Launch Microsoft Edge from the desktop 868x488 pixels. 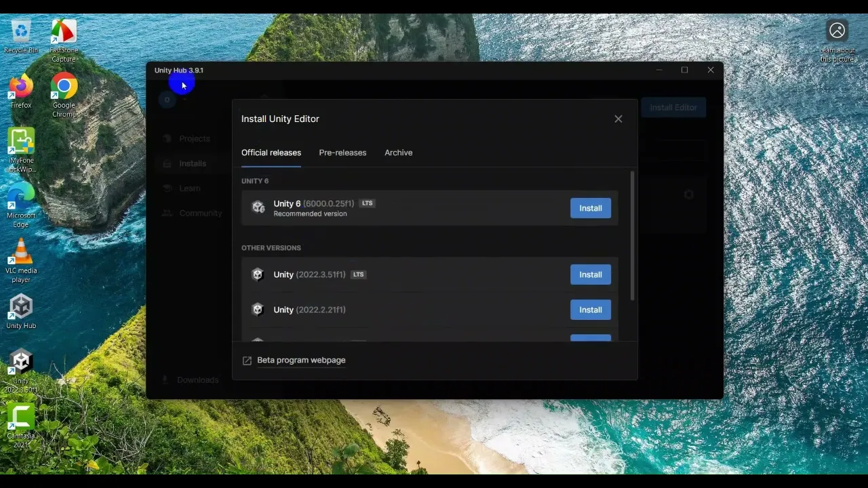click(21, 205)
